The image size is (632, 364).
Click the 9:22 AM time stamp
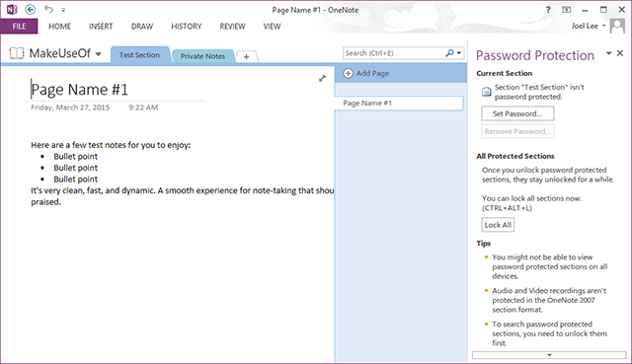[143, 108]
